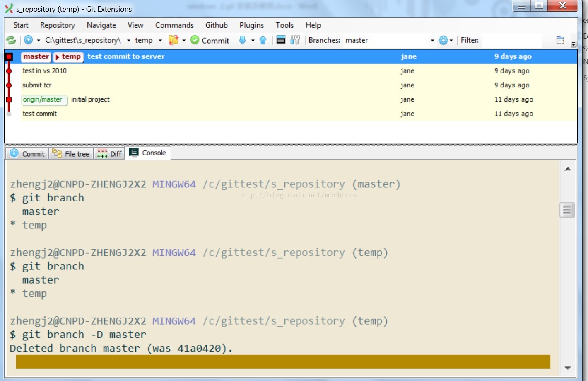This screenshot has width=588, height=381.
Task: Click the yellow console input bar
Action: pos(283,362)
